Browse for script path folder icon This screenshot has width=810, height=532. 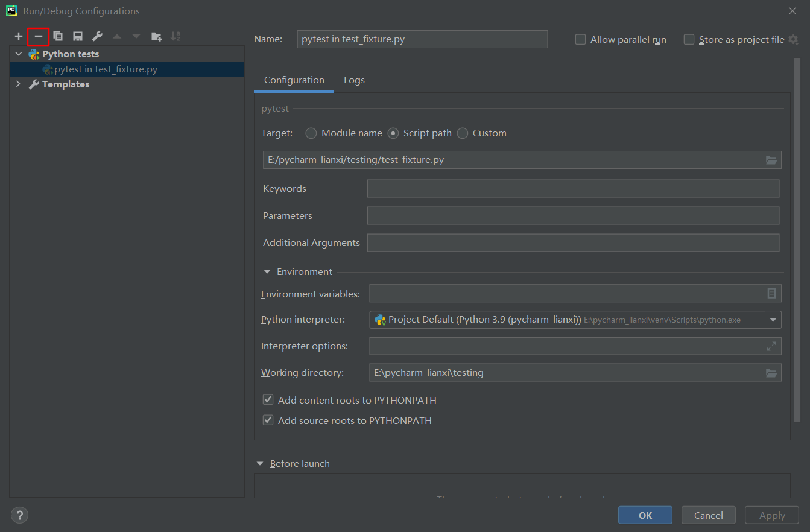tap(771, 160)
